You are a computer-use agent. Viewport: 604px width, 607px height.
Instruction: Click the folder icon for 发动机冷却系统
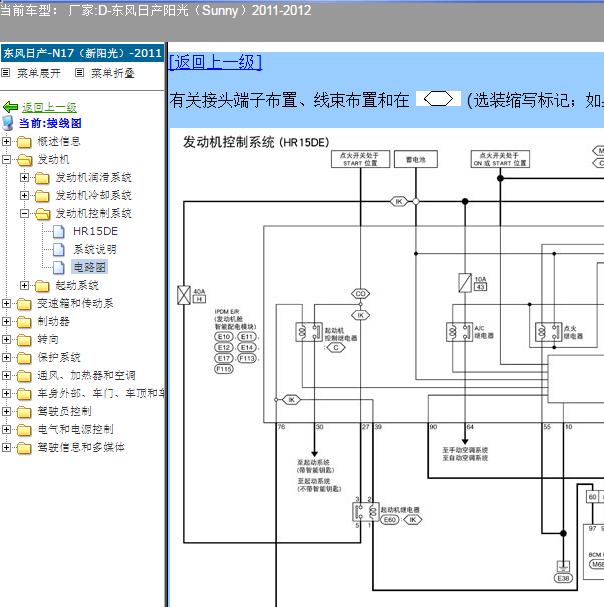click(x=42, y=196)
